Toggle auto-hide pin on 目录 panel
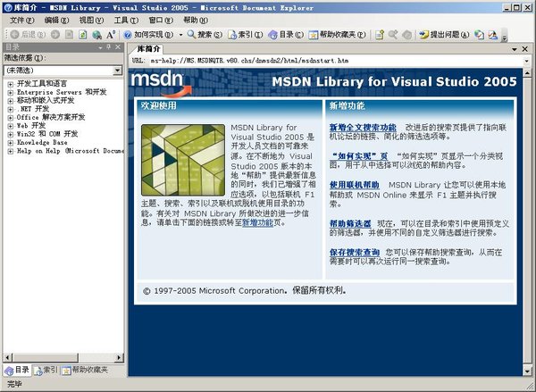This screenshot has width=536, height=392. pos(109,47)
